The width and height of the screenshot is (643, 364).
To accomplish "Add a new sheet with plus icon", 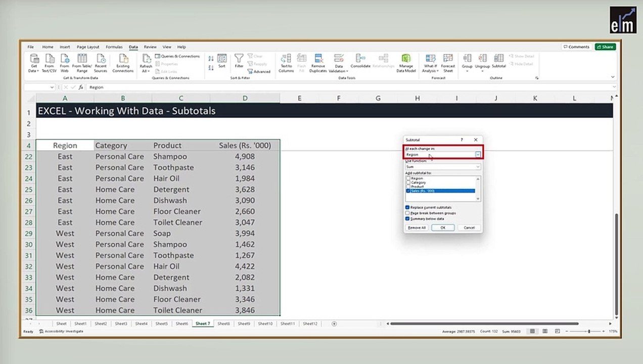I will tap(334, 324).
